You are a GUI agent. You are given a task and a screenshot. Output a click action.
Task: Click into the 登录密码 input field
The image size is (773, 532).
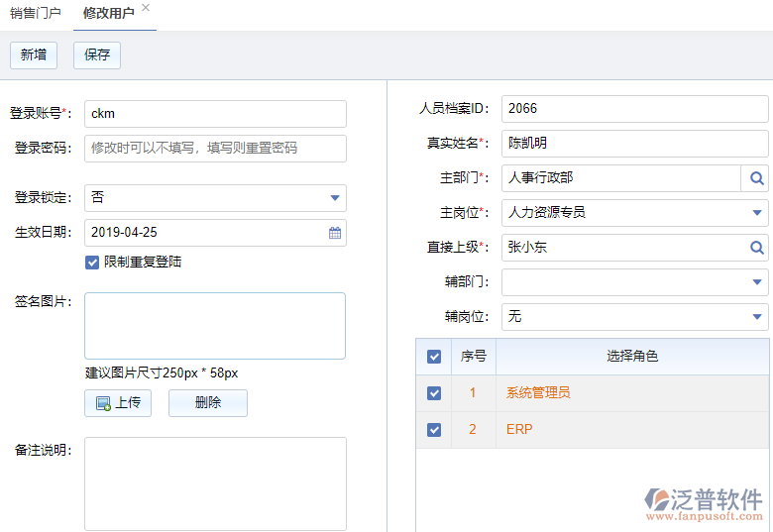coord(215,149)
